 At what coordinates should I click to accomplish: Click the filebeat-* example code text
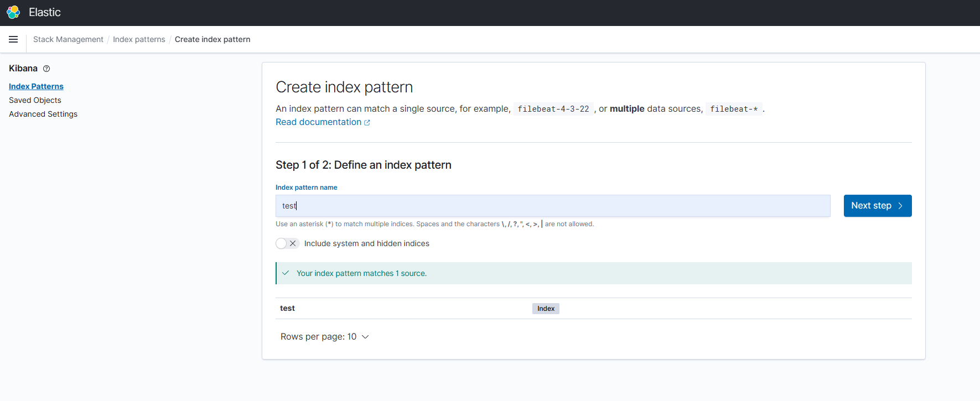click(734, 109)
